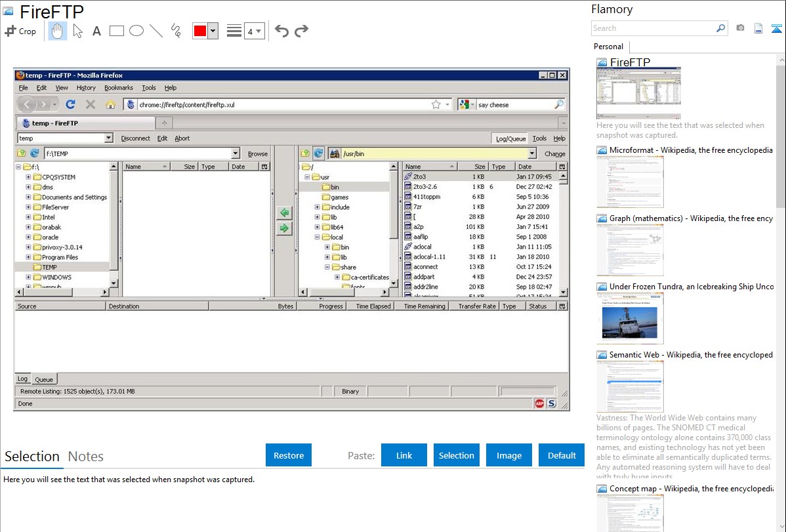Open the FireFTP snapshot thumbnail
This screenshot has width=786, height=532.
tap(638, 93)
